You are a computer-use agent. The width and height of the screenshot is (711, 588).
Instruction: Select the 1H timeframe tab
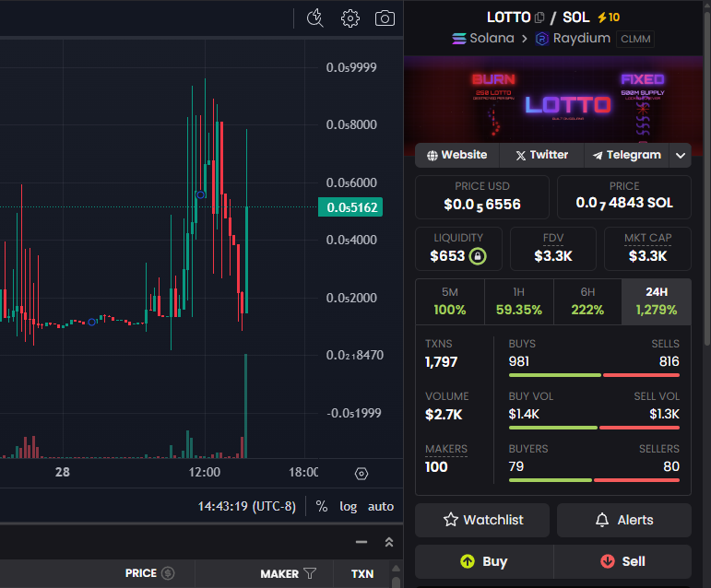coord(519,301)
